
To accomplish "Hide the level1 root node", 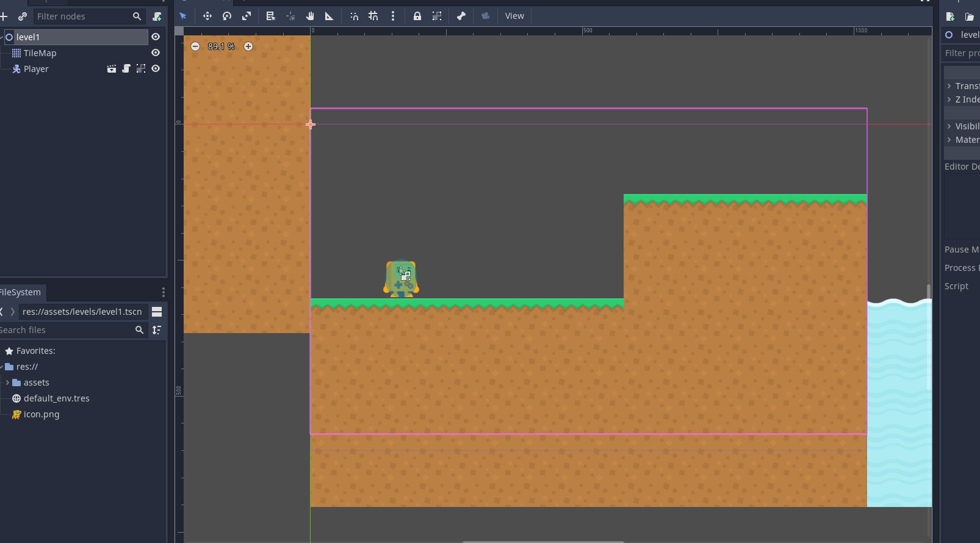I will pos(156,37).
